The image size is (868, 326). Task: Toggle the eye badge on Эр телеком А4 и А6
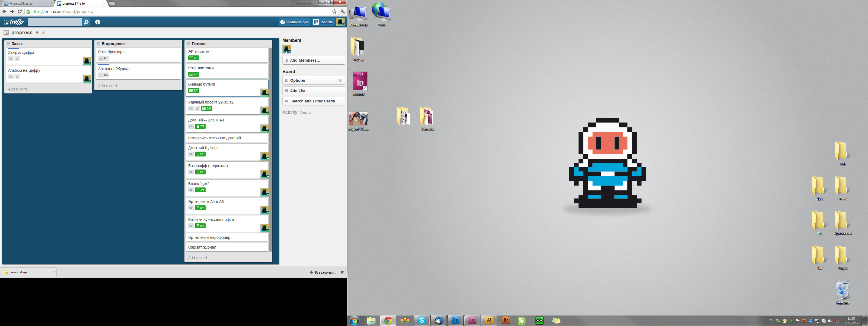pos(191,208)
